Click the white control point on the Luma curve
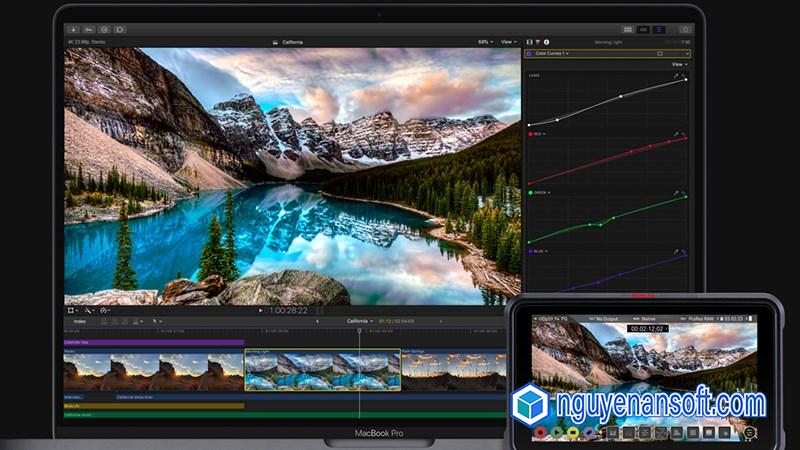Screen dimensions: 800x450 (620, 96)
